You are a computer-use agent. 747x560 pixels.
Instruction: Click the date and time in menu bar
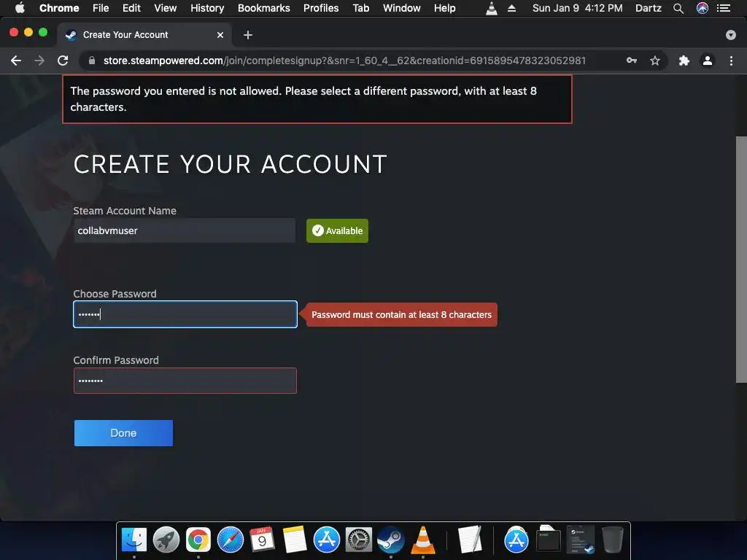pyautogui.click(x=578, y=8)
